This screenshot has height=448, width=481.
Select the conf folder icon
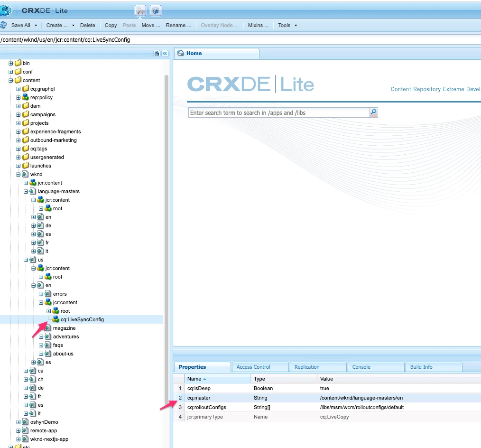18,72
